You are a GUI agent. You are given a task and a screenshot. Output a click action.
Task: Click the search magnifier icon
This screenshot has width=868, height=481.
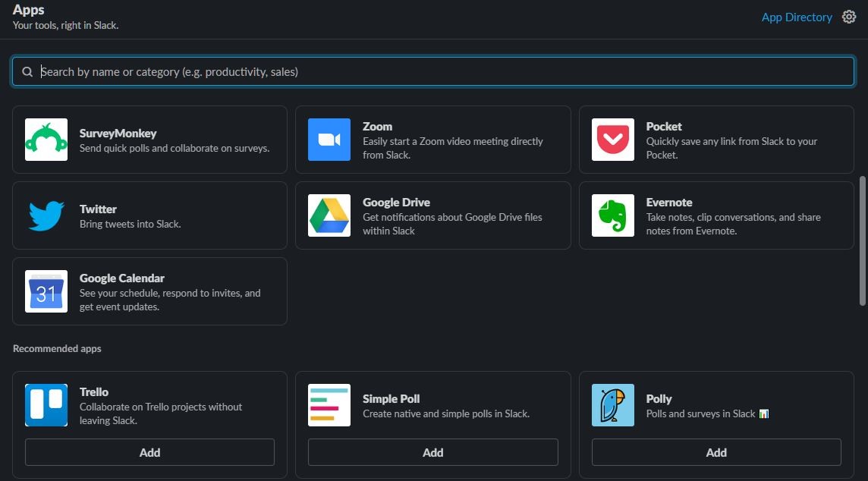pos(27,72)
